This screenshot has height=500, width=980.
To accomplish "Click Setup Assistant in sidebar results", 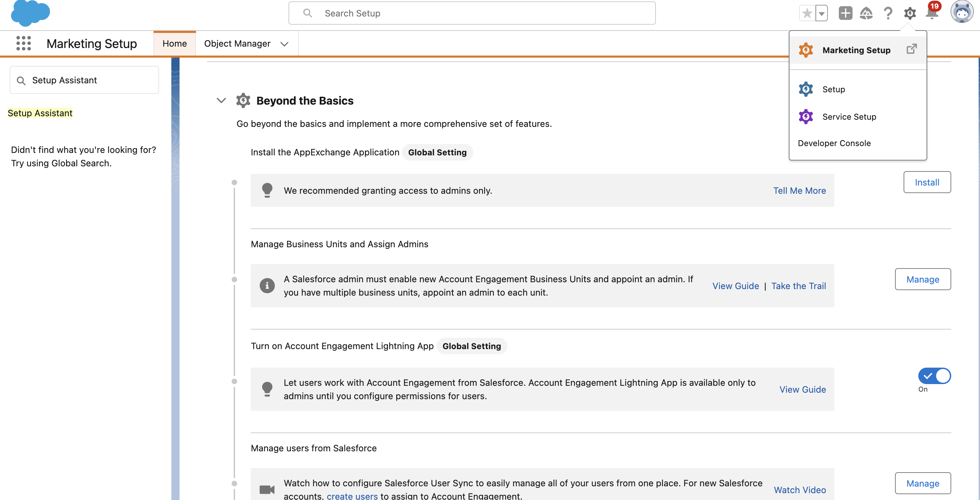I will (40, 113).
